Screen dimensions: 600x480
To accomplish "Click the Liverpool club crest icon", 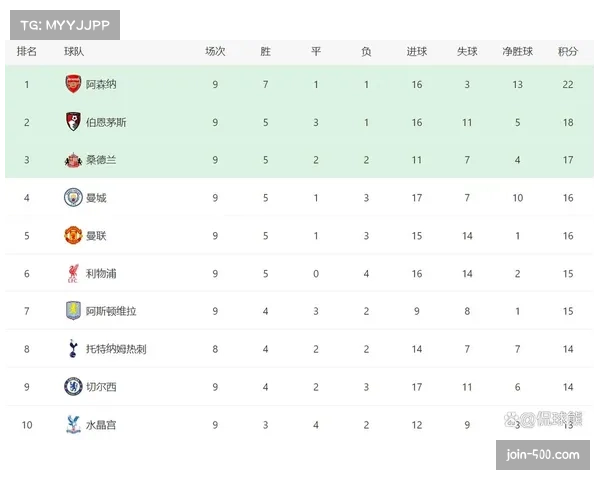I will (x=73, y=273).
